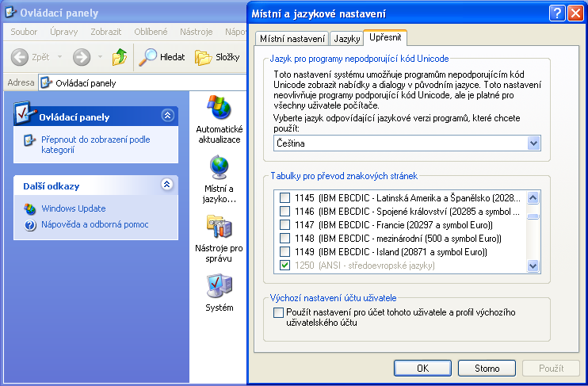Enable Použít nastavení pro účet tohoto uživatele
Screen dimensions: 588x386
pos(278,312)
